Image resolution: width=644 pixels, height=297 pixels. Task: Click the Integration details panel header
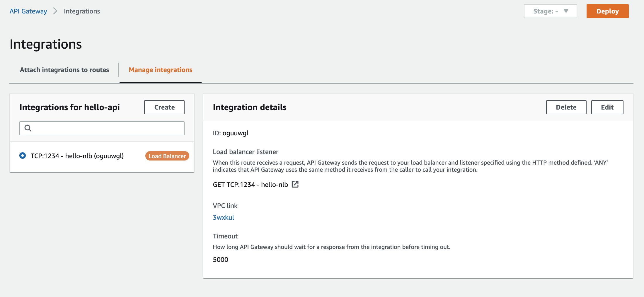click(x=250, y=107)
